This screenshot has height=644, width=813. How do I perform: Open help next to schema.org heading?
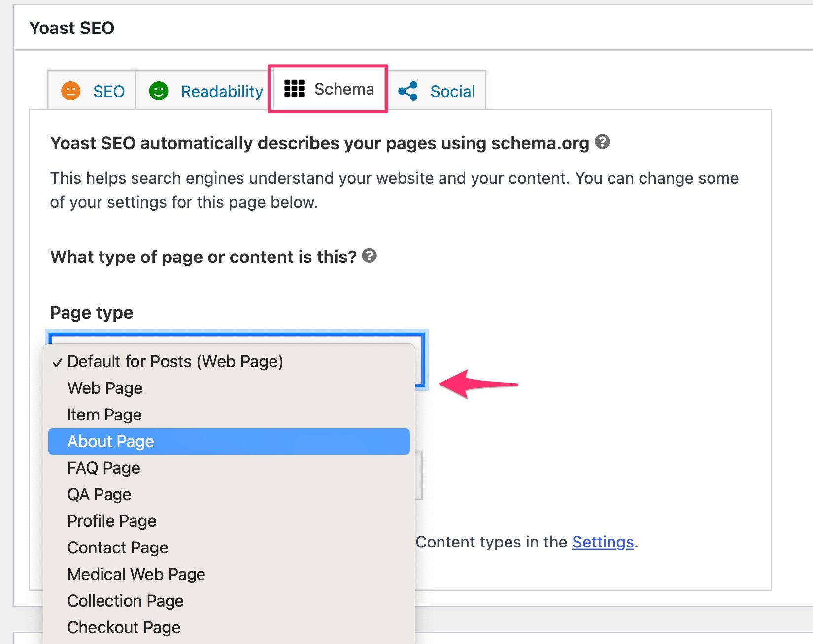point(602,142)
